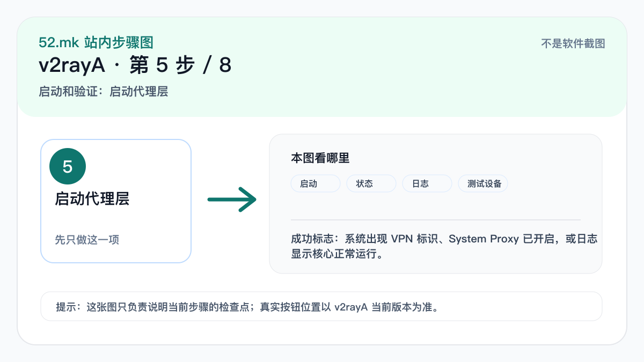Select the 日志 tag chip
This screenshot has width=644, height=362.
(427, 183)
